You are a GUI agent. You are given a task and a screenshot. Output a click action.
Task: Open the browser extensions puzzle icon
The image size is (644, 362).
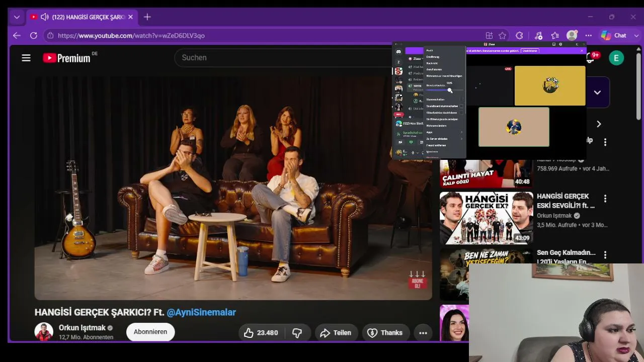[519, 36]
